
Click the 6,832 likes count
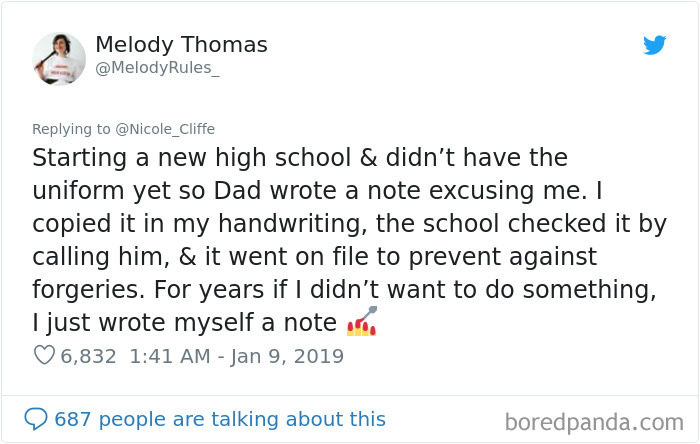click(89, 355)
